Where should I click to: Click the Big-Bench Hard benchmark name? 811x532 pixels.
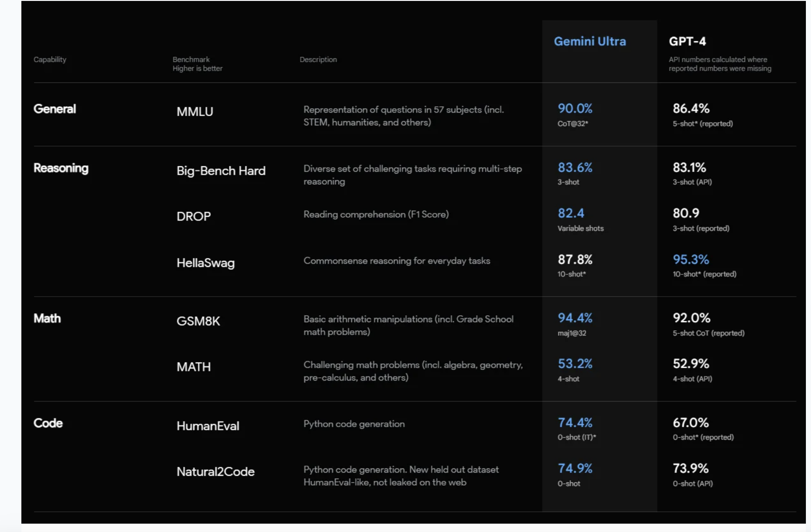221,171
